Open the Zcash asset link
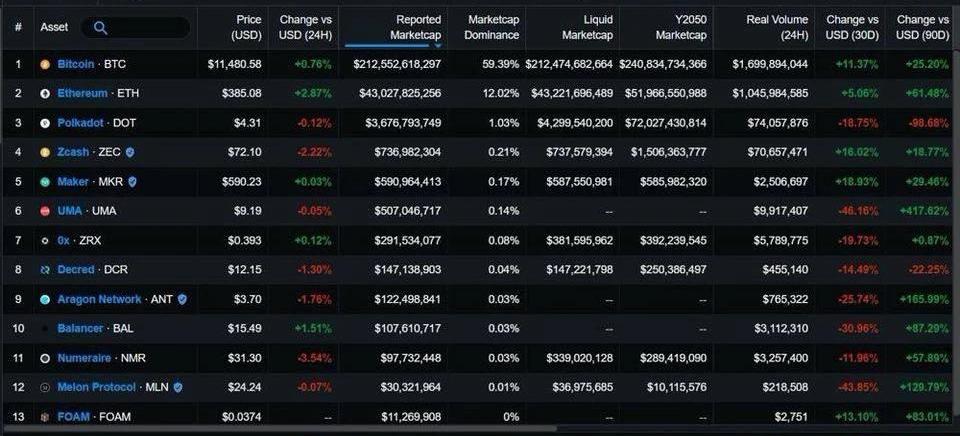The width and height of the screenshot is (960, 436). (x=73, y=152)
